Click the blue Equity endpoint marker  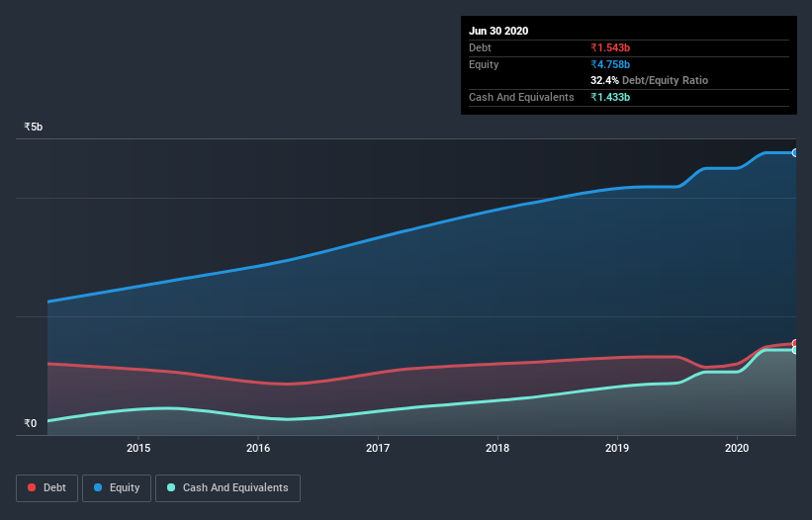click(795, 153)
